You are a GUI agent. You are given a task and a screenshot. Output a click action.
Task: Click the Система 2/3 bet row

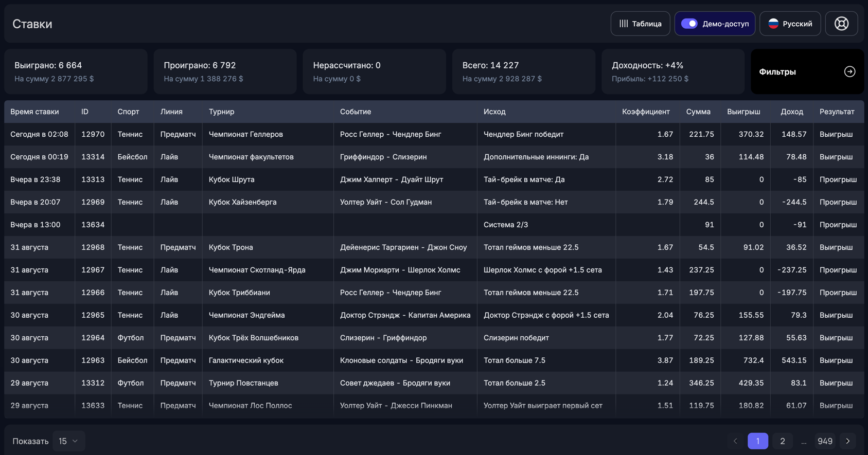click(505, 225)
